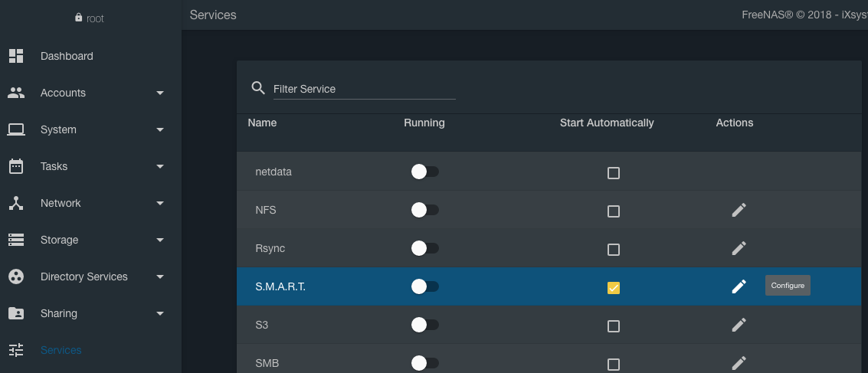Select Directory Services in the sidebar
Image resolution: width=868 pixels, height=373 pixels.
click(84, 276)
